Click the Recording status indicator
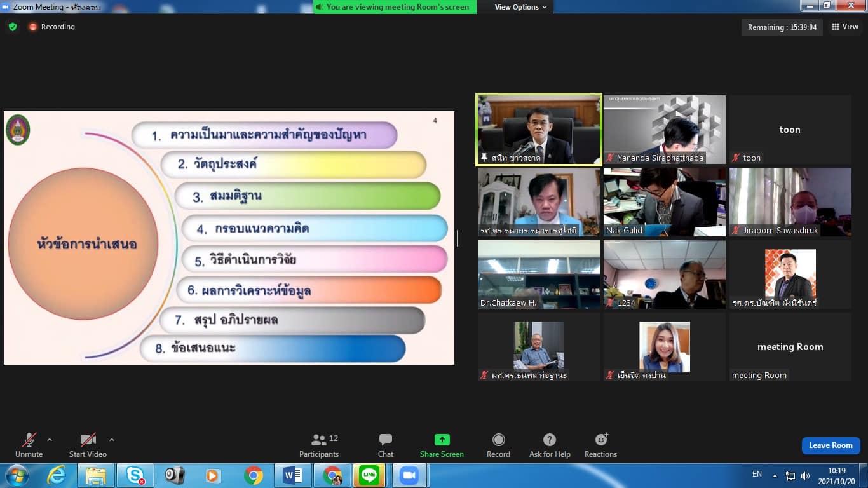The width and height of the screenshot is (868, 488). coord(51,27)
